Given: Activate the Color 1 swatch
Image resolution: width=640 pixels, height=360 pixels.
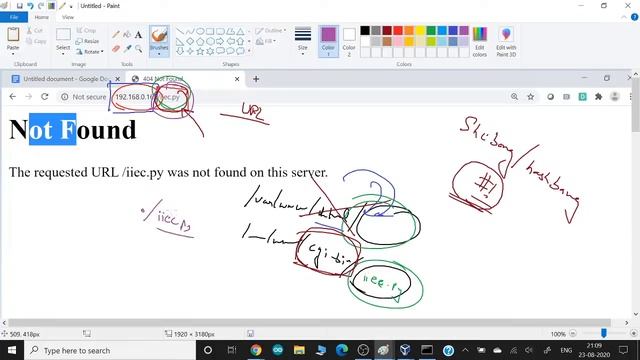Looking at the screenshot, I should (x=328, y=41).
